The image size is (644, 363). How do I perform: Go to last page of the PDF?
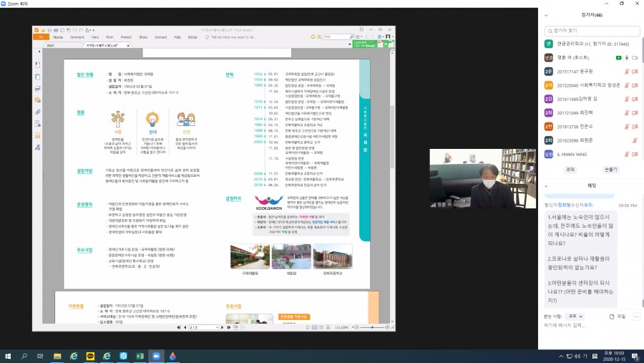(229, 327)
